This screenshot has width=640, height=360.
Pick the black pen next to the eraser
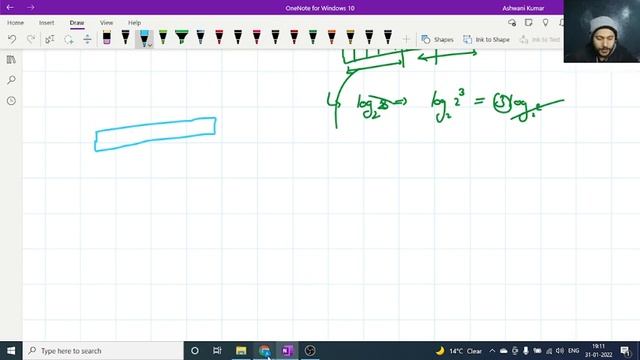125,38
